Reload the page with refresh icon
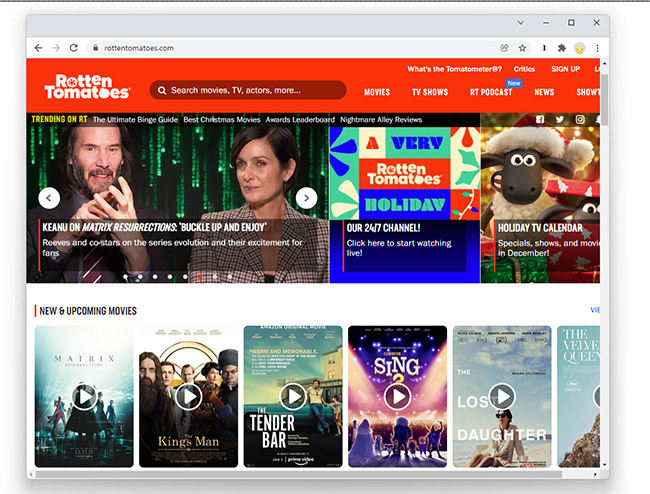The width and height of the screenshot is (650, 494). 74,48
